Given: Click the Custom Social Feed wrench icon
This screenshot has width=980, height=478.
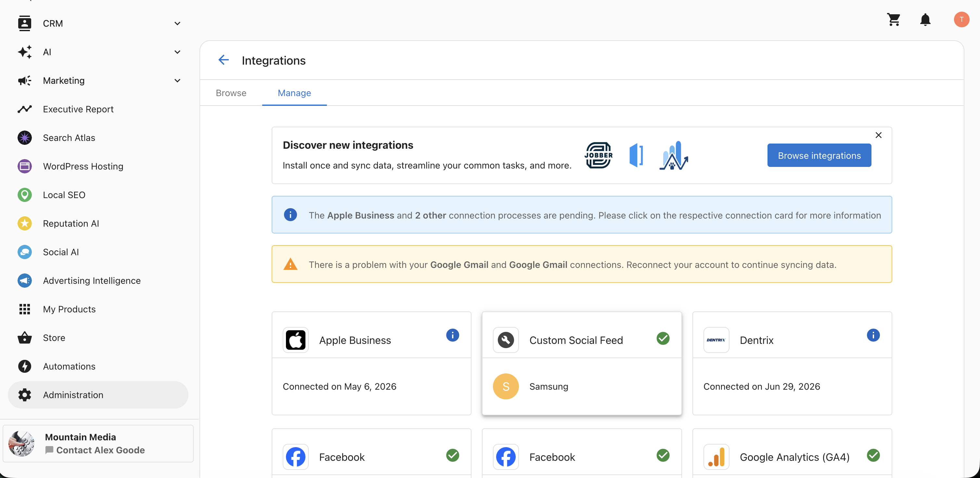Looking at the screenshot, I should [x=506, y=340].
